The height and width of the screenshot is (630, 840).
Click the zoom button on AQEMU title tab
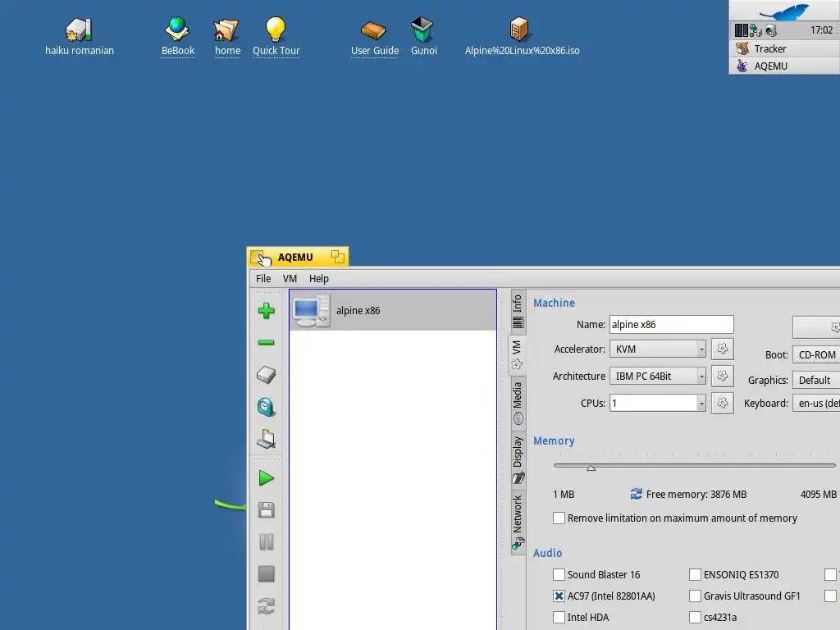[337, 257]
